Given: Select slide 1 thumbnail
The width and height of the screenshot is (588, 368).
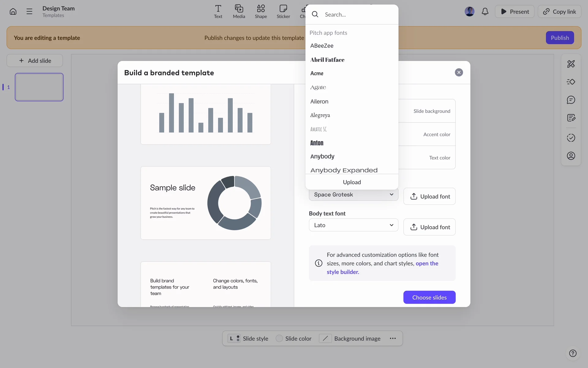Looking at the screenshot, I should [39, 87].
